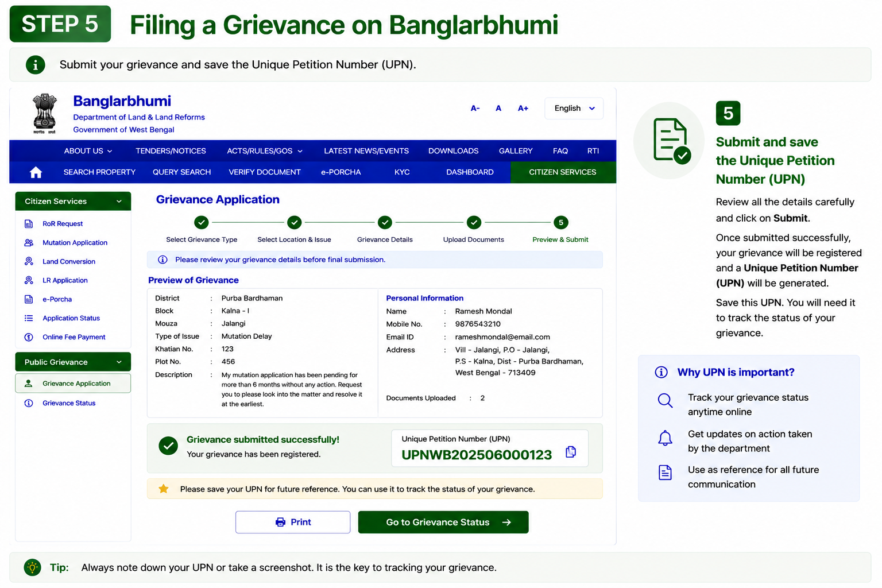
Task: Open LATEST NEWS/EVENTS menu item
Action: pos(366,151)
